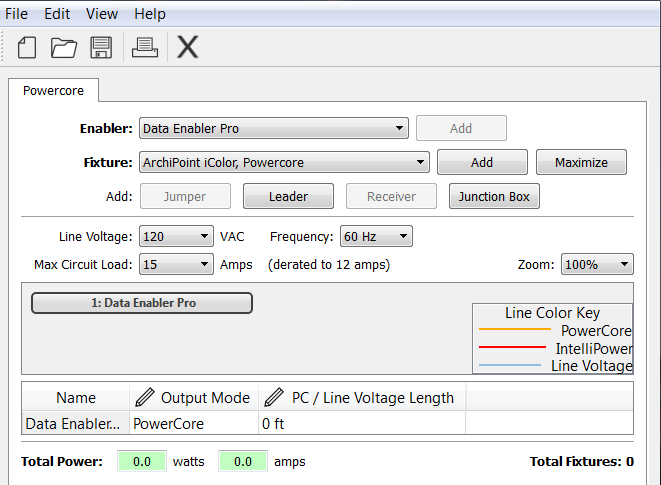Click pencil icon beside PC / Line Voltage Length
The height and width of the screenshot is (485, 661).
coord(275,397)
